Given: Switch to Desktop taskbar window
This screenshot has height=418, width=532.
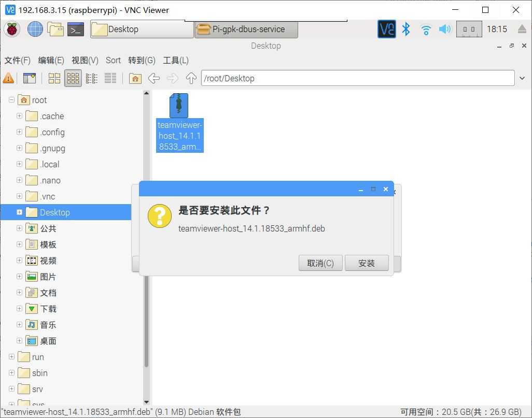Looking at the screenshot, I should click(x=142, y=29).
